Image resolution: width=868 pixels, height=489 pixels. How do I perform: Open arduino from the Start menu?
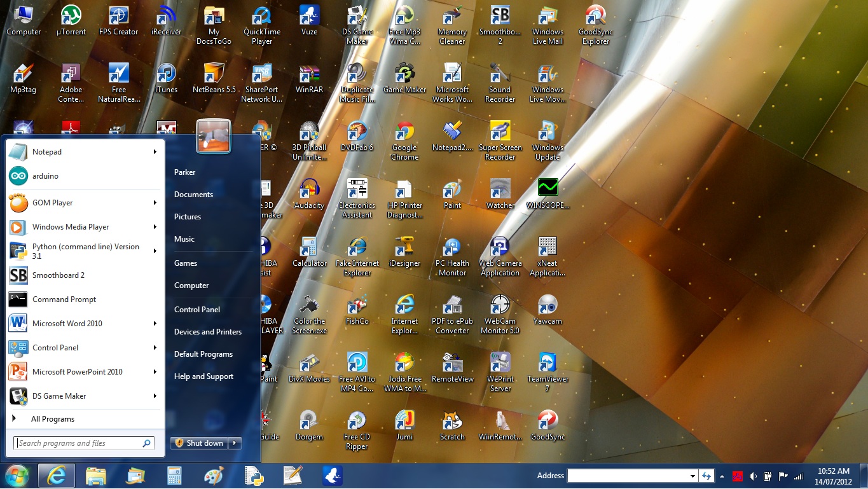(x=84, y=176)
